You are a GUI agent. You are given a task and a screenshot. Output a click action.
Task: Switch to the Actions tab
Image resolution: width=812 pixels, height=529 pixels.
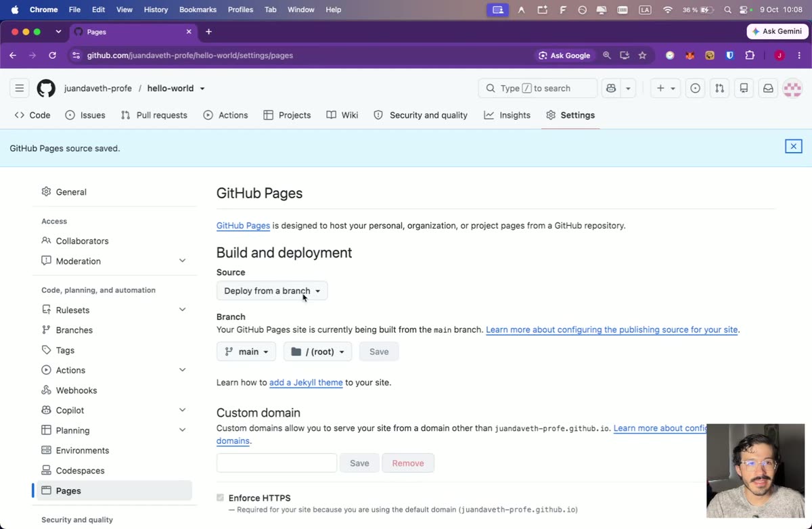click(225, 115)
